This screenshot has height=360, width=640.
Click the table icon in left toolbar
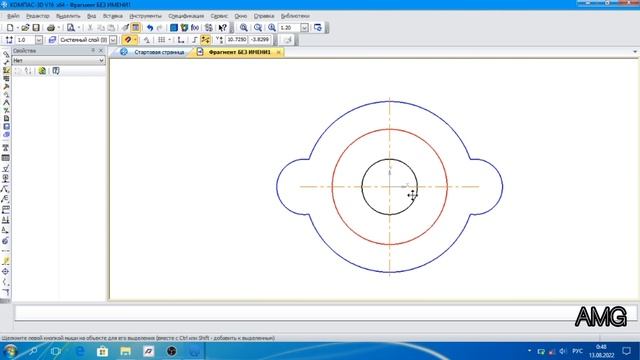[6, 158]
